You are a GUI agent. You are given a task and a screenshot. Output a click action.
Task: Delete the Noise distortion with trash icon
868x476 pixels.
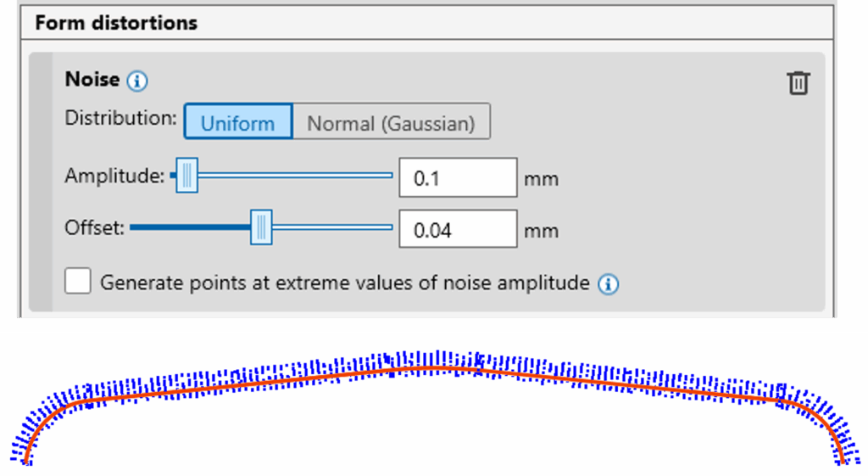click(798, 83)
